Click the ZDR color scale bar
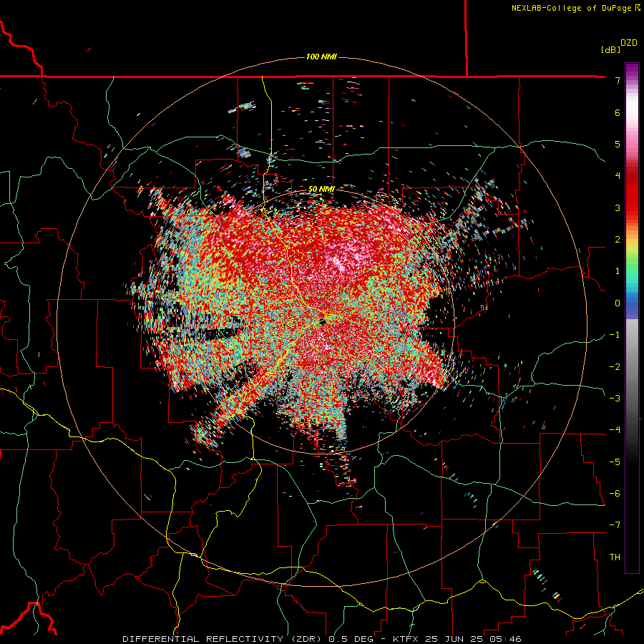The image size is (644, 644). click(x=632, y=318)
